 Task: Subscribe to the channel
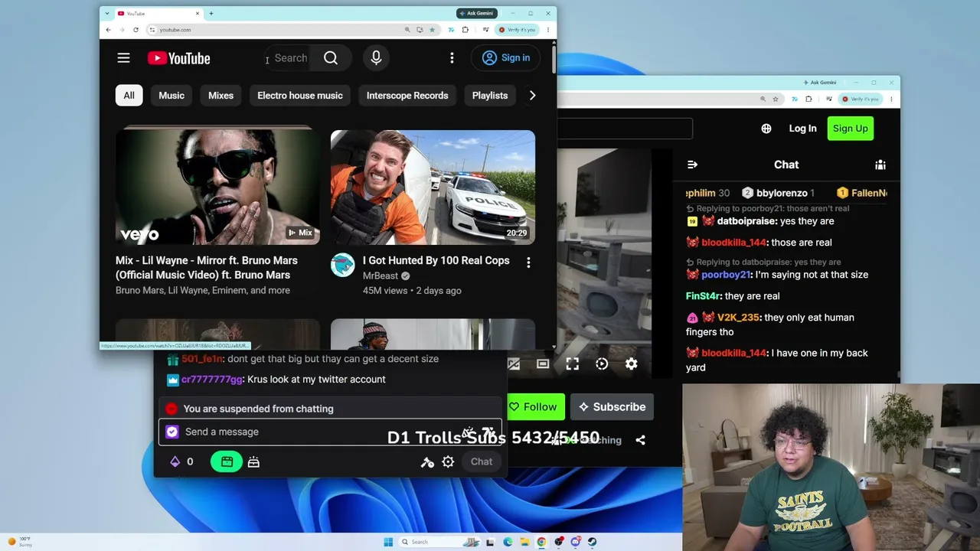click(612, 407)
